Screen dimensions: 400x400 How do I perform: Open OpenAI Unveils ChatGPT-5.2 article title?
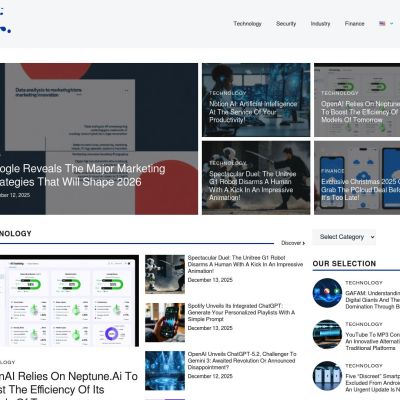click(x=242, y=361)
